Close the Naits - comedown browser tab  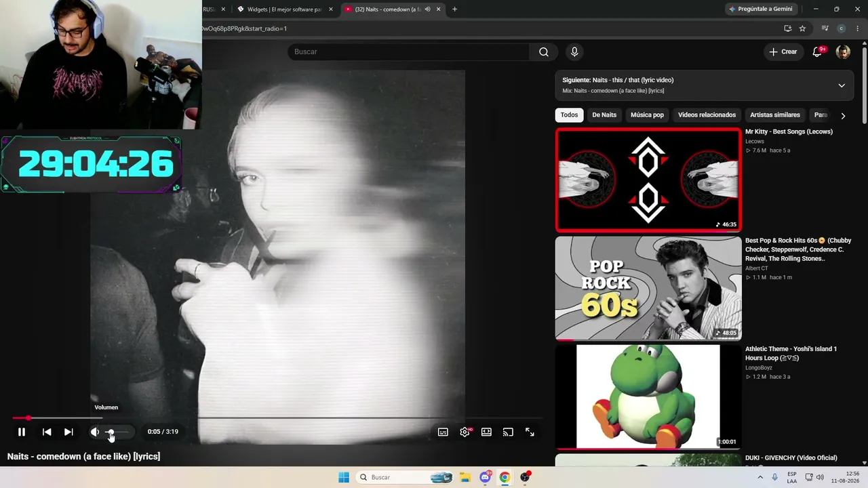[438, 9]
